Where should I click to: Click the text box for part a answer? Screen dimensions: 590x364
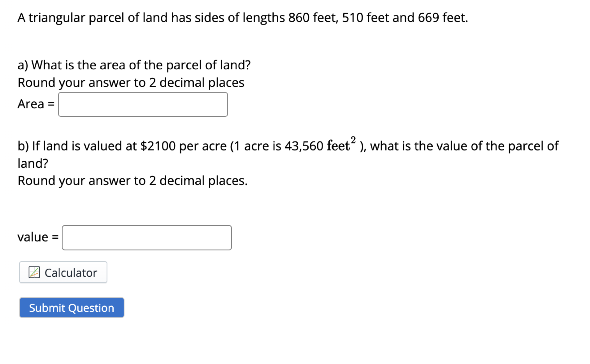coord(142,104)
